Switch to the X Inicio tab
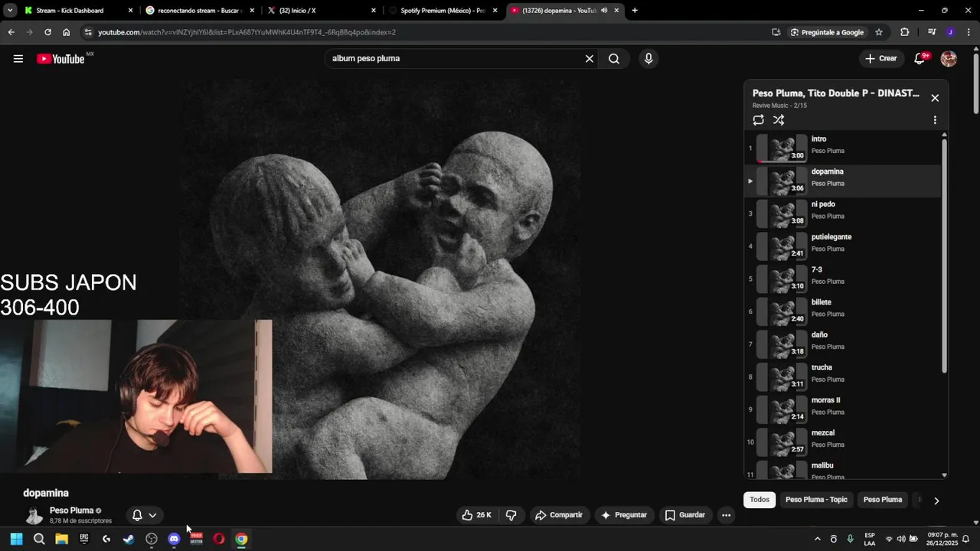Viewport: 980px width, 551px height. (x=322, y=11)
